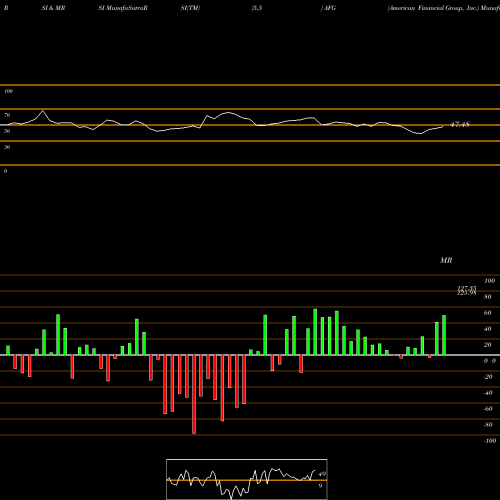Click the RSI axis label 100

click(x=9, y=91)
